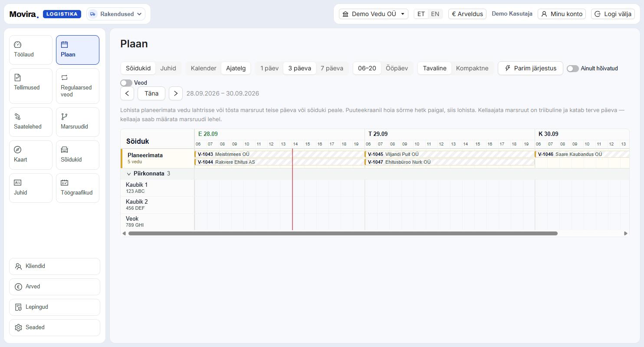Select the 1 päev range
Image resolution: width=644 pixels, height=347 pixels.
[x=269, y=68]
